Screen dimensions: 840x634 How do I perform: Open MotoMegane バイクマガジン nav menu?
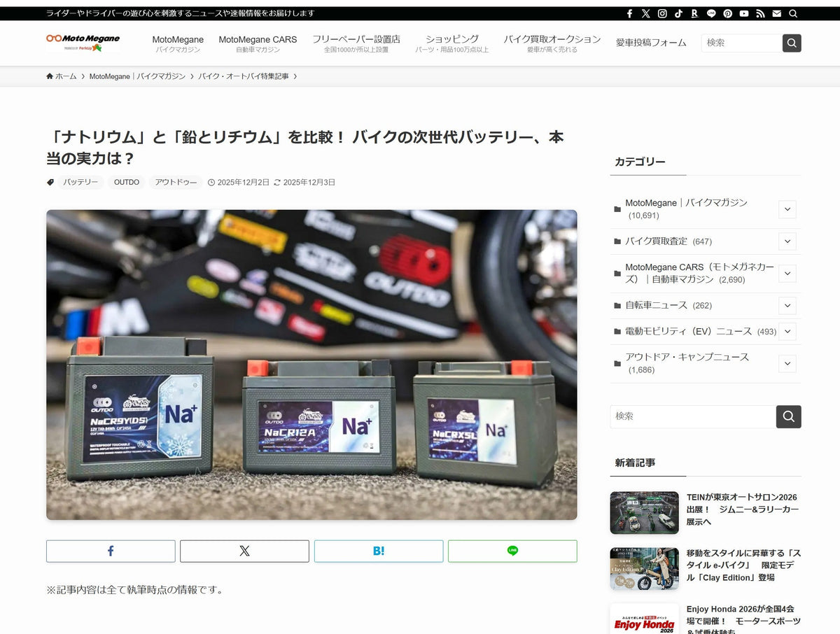click(x=178, y=43)
